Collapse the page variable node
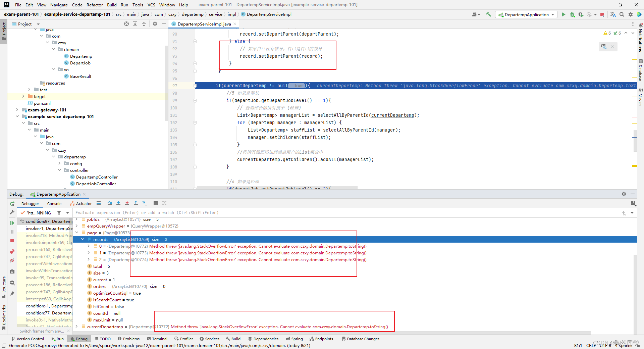 click(x=76, y=233)
